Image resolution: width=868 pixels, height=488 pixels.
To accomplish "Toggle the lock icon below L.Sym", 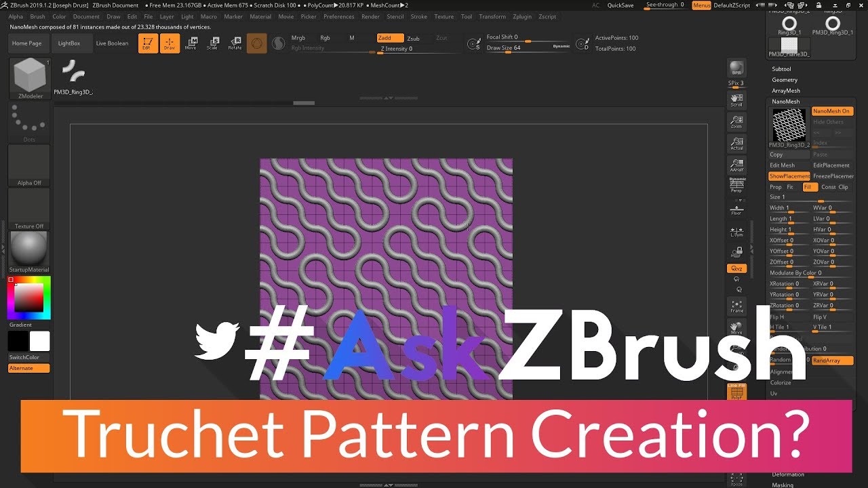I will click(736, 252).
